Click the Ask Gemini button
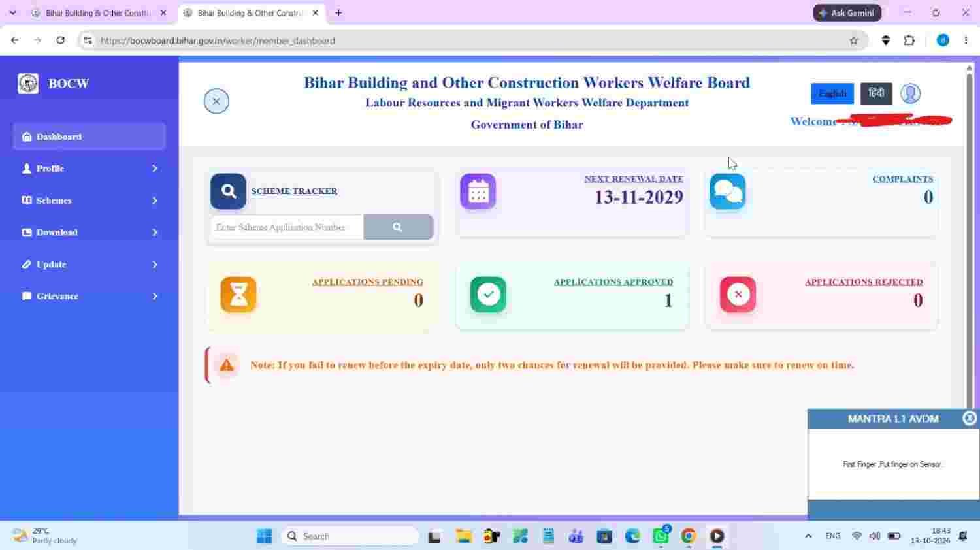This screenshot has width=980, height=550. point(847,13)
